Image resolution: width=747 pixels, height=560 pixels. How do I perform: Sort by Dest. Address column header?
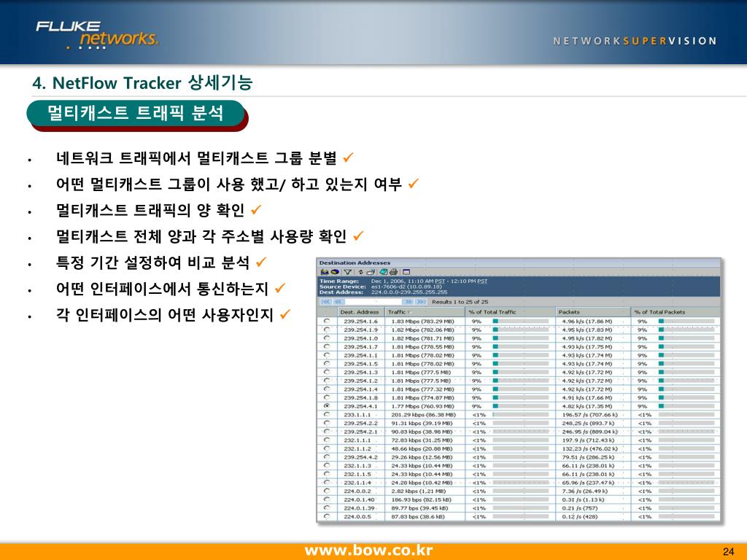pos(360,312)
